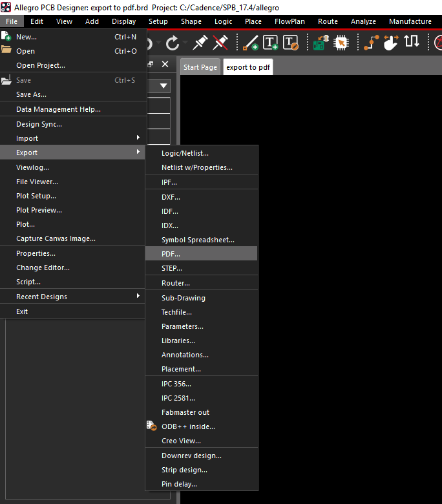442x504 pixels.
Task: Click the Open folder icon in File menu
Action: click(x=6, y=50)
